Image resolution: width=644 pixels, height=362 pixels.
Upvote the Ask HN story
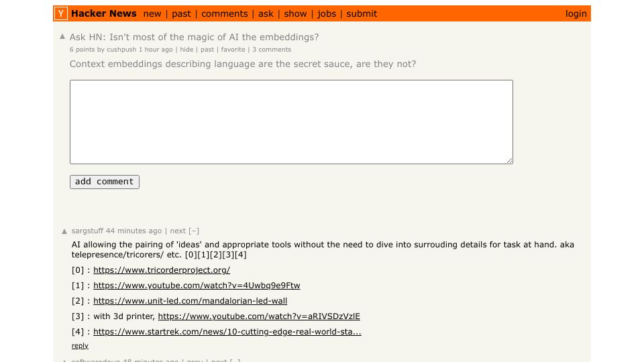point(62,36)
